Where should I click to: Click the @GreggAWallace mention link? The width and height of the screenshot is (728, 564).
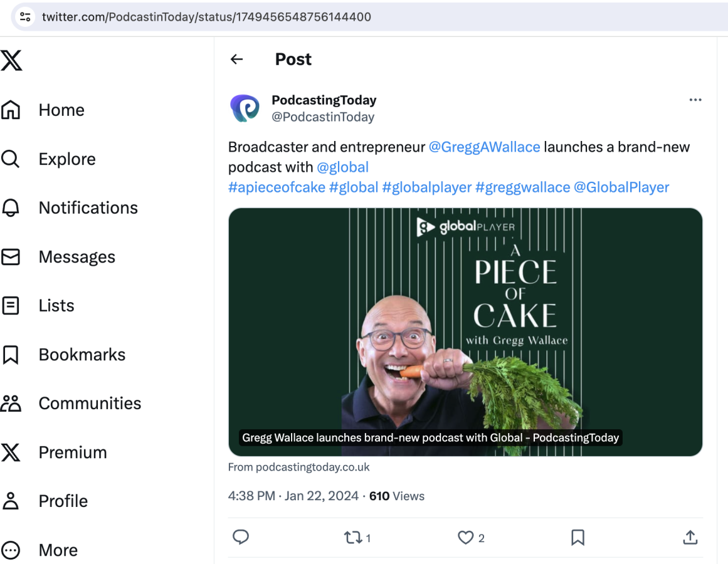pos(484,147)
